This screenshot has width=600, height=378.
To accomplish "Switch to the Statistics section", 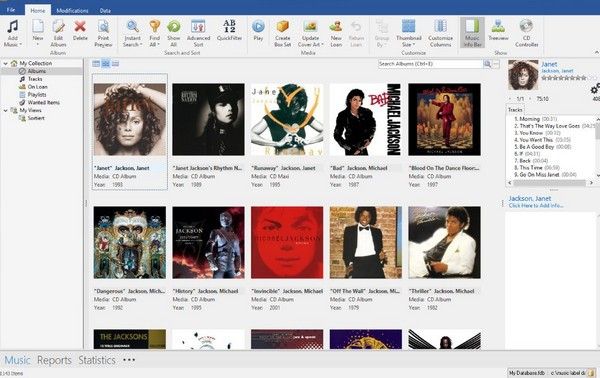I will point(97,360).
